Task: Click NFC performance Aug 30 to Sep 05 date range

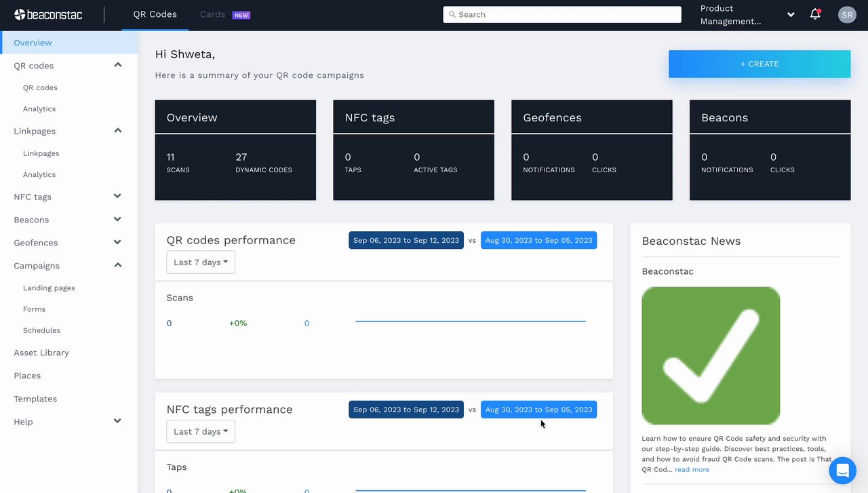Action: 539,410
